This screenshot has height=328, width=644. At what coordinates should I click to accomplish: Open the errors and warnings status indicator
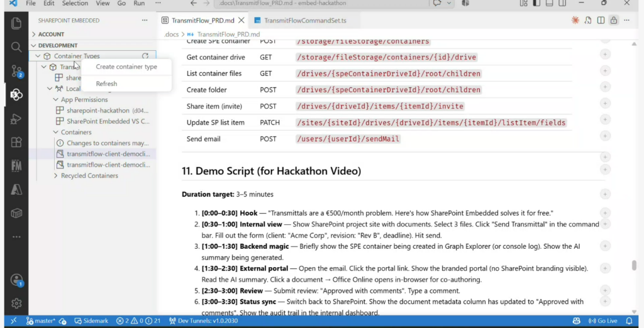[x=138, y=320]
